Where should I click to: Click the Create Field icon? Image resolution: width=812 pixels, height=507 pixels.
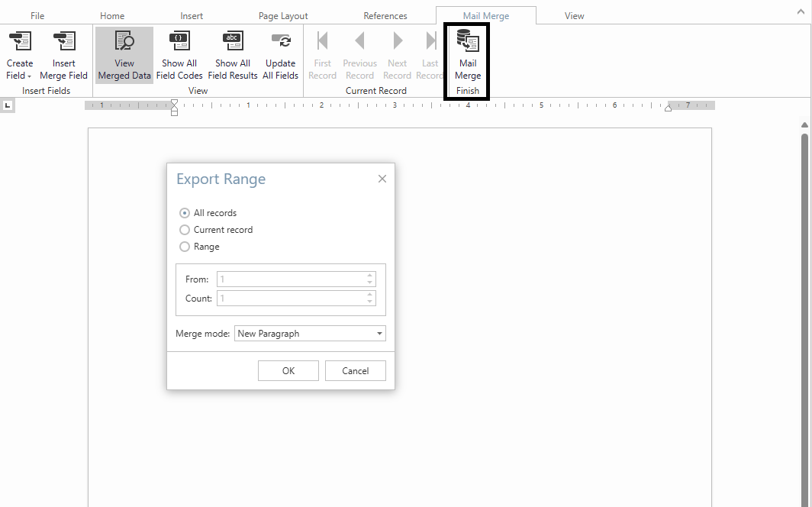point(19,41)
